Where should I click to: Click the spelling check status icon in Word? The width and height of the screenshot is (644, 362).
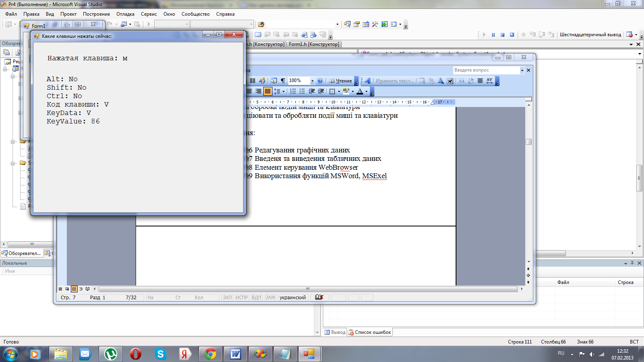pyautogui.click(x=319, y=297)
